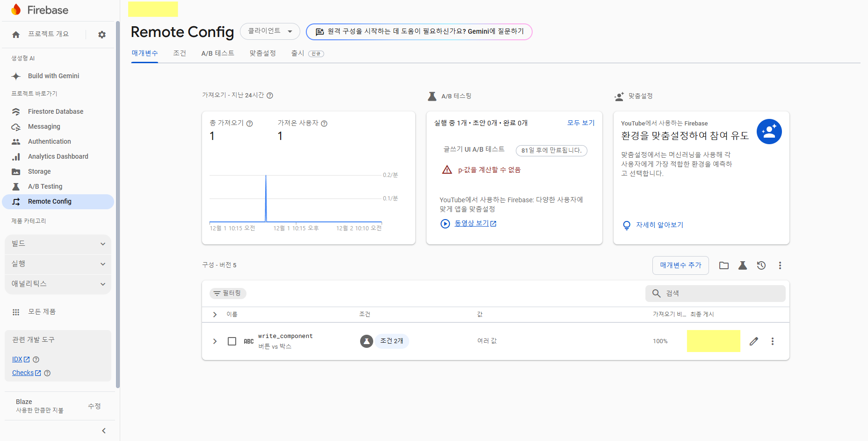The width and height of the screenshot is (868, 441).
Task: Click the p-값 warning triangle icon
Action: coord(447,169)
